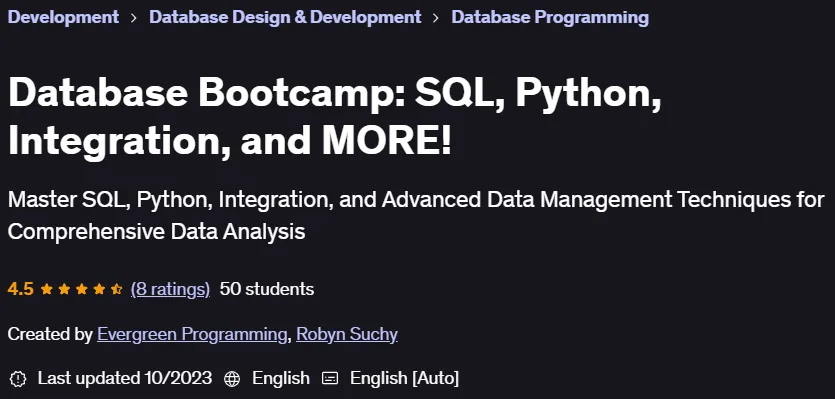
Task: Click the chevron before Database Programming
Action: pyautogui.click(x=436, y=18)
